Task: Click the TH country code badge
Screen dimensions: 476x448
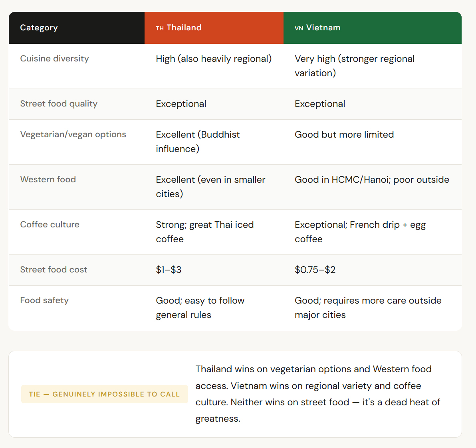Action: pos(160,28)
